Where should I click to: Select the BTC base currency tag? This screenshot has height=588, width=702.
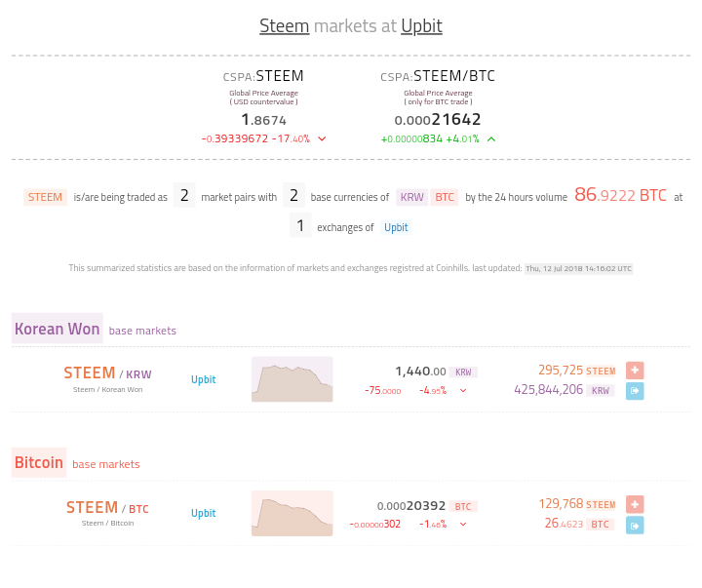pyautogui.click(x=445, y=197)
